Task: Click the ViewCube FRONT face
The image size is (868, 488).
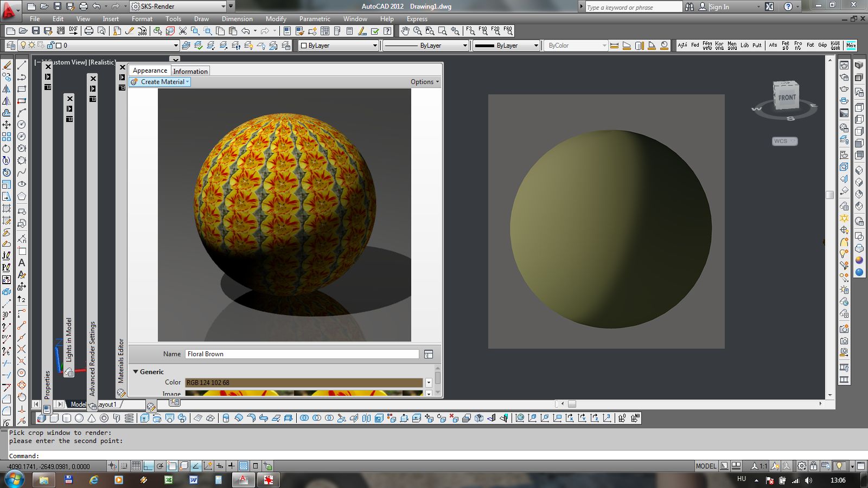Action: (x=787, y=98)
